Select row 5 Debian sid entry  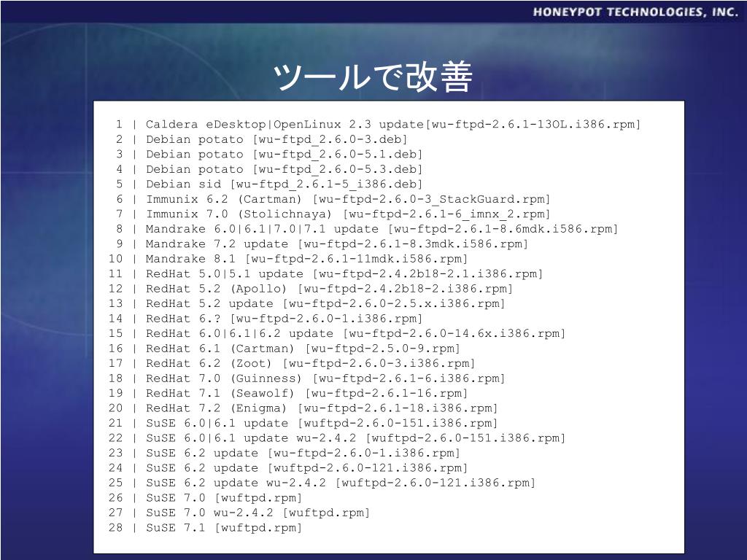[x=268, y=184]
